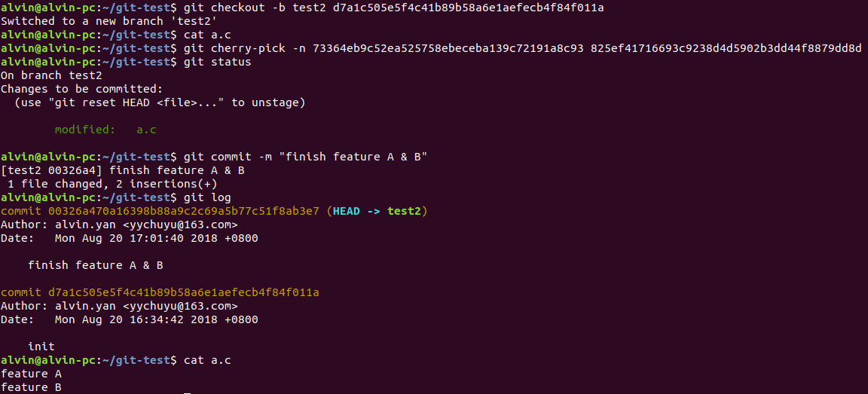The height and width of the screenshot is (394, 868).
Task: Click the yellow commit hash line starting d7a1c505
Action: click(160, 292)
